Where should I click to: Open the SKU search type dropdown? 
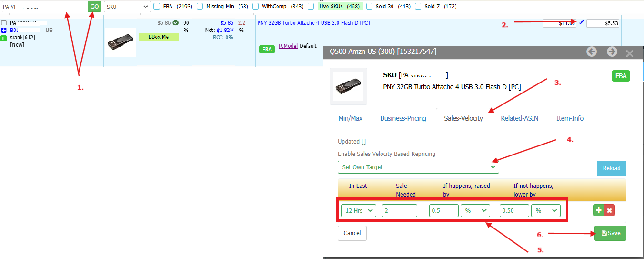click(126, 7)
